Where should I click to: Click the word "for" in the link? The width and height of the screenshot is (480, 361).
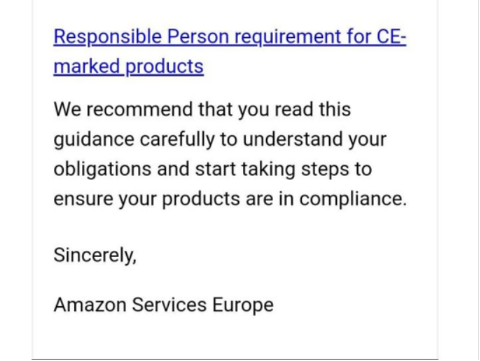(359, 36)
